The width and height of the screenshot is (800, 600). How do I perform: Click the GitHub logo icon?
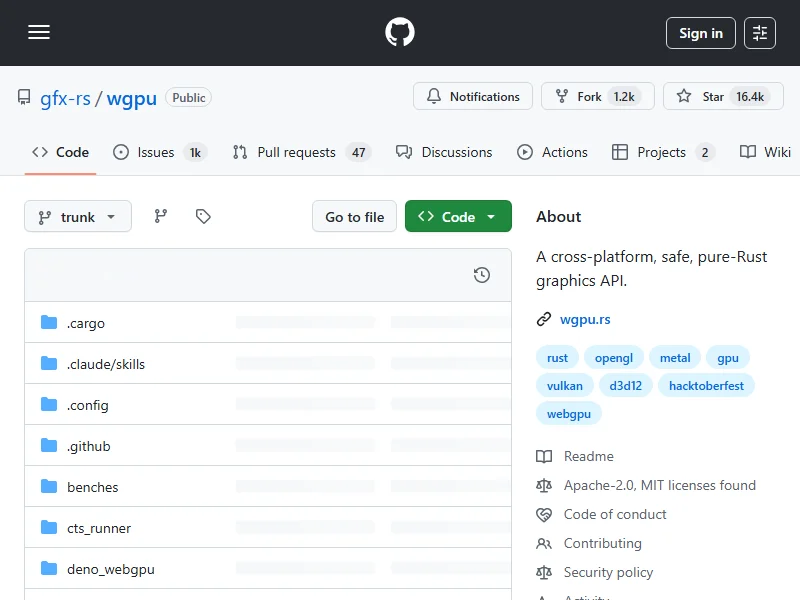point(400,33)
